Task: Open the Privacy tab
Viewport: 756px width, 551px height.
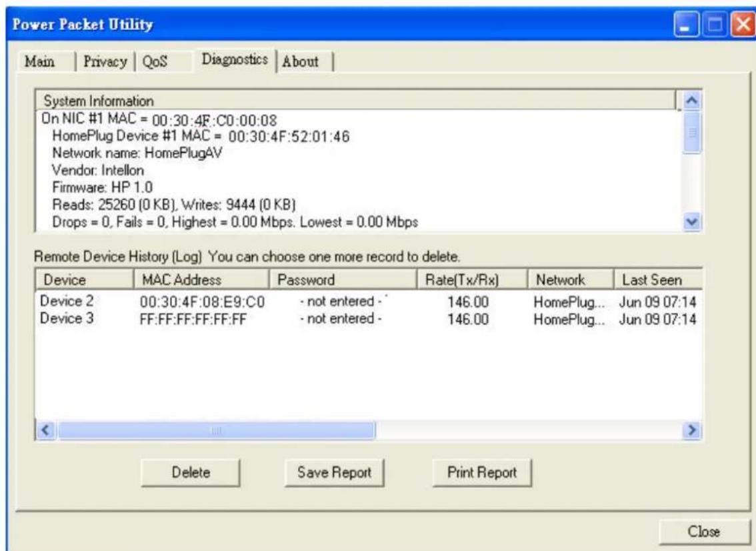Action: pos(105,62)
